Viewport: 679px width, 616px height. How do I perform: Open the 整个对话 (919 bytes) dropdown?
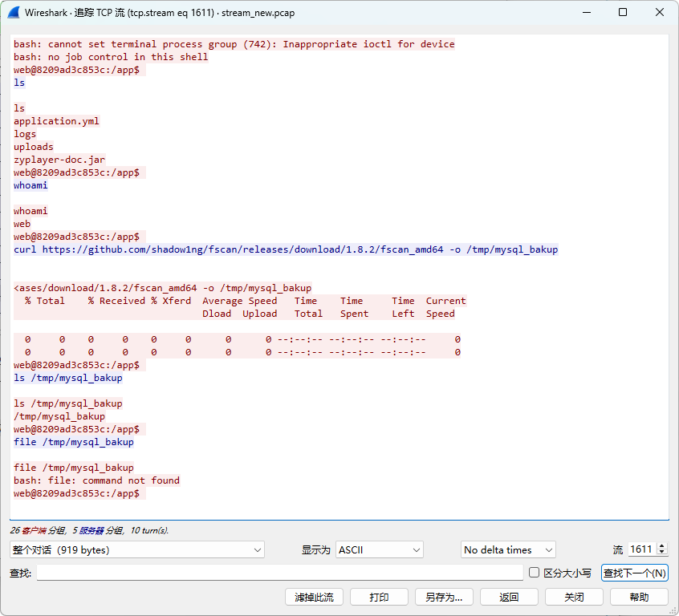(136, 549)
